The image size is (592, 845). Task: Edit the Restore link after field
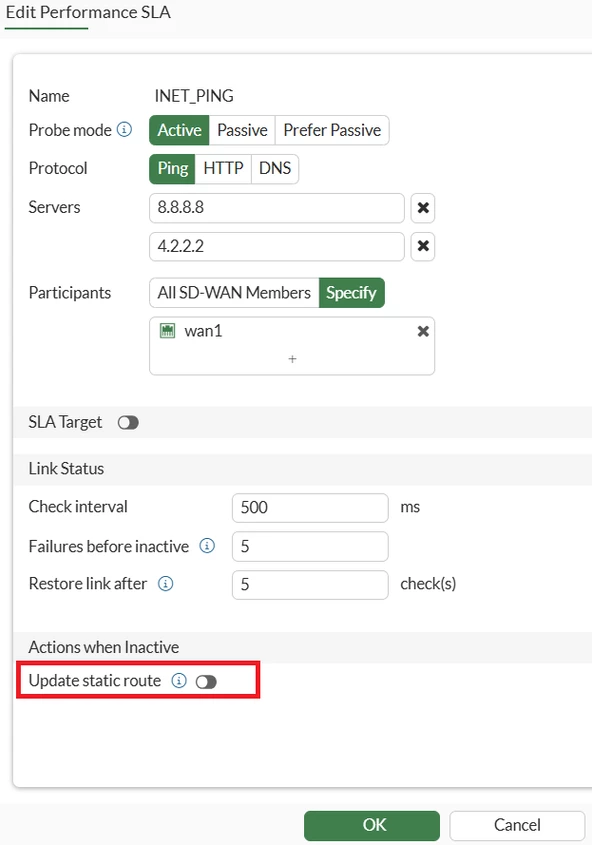tap(310, 585)
